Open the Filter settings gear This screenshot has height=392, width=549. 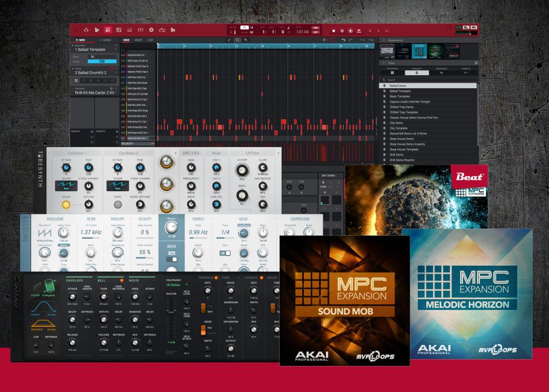(x=476, y=63)
